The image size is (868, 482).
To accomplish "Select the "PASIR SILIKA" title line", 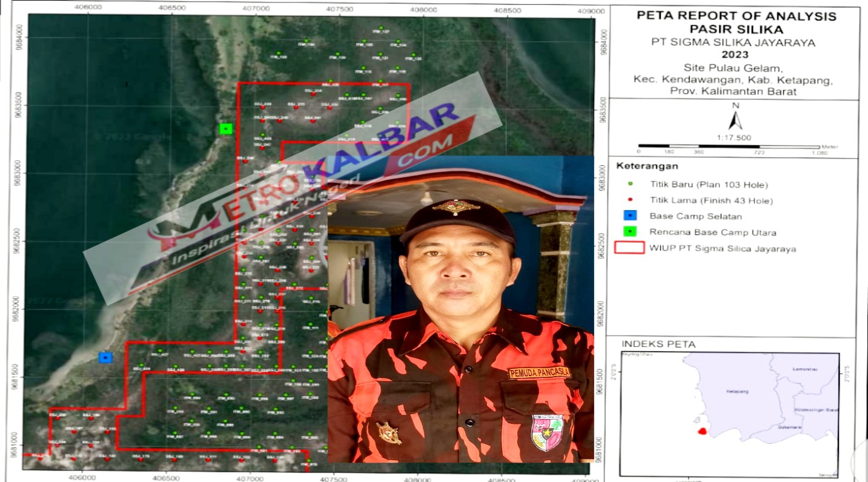I will [736, 30].
